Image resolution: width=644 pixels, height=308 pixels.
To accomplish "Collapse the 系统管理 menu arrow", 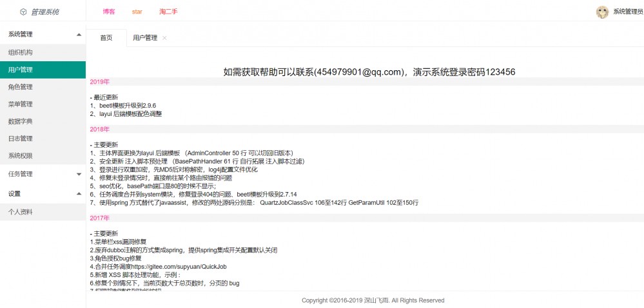I will [x=79, y=35].
